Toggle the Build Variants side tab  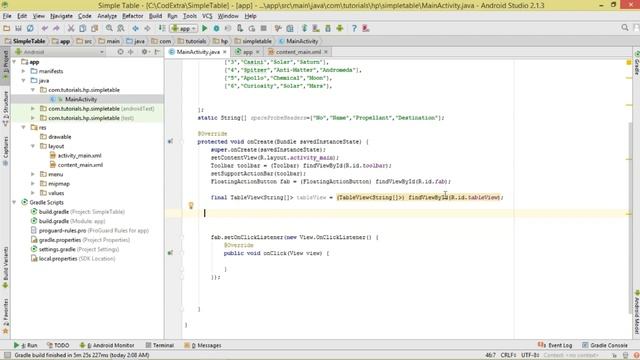click(5, 267)
